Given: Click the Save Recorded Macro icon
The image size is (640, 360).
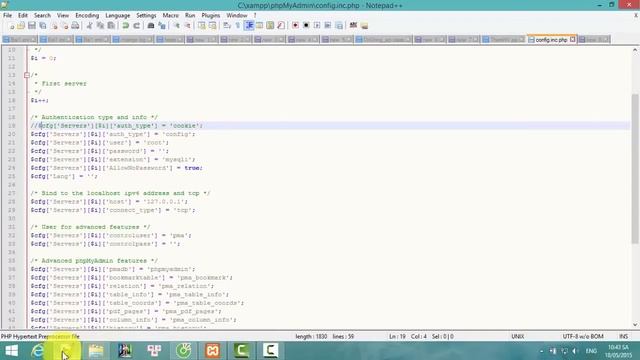Looking at the screenshot, I should (x=339, y=26).
